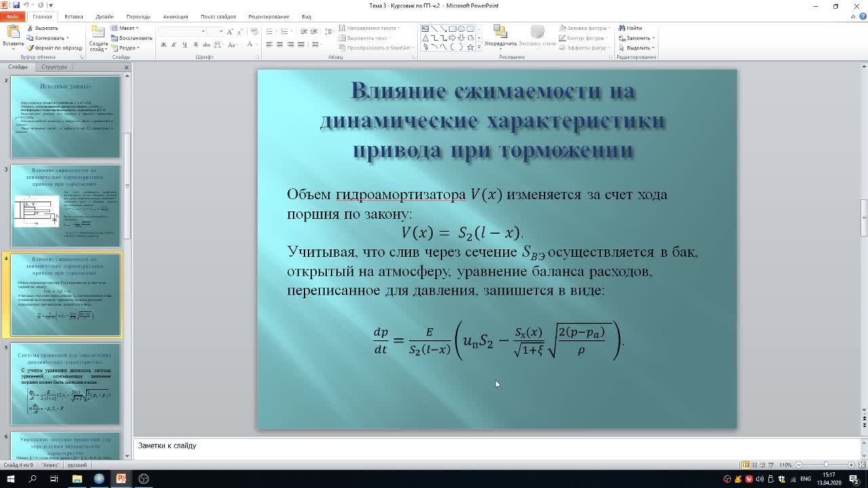Viewport: 868px width, 488px height.
Task: Click the decrease indent icon
Action: (304, 32)
